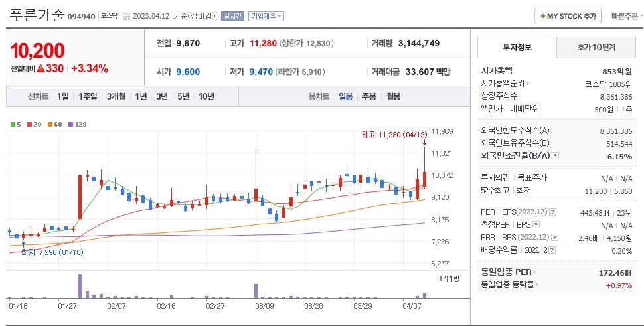Click the 코스닥 market label

[x=109, y=16]
